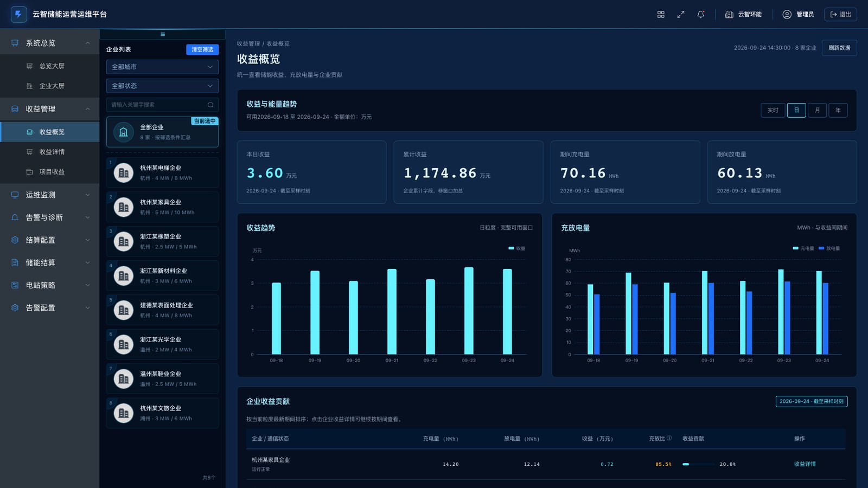Expand the 电站策略 menu

point(50,285)
